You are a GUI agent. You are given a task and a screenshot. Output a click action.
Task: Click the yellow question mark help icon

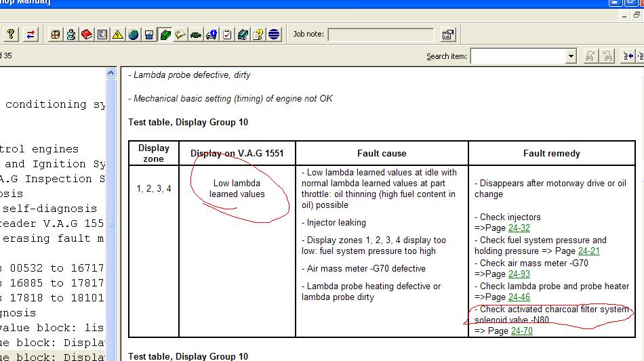12,35
